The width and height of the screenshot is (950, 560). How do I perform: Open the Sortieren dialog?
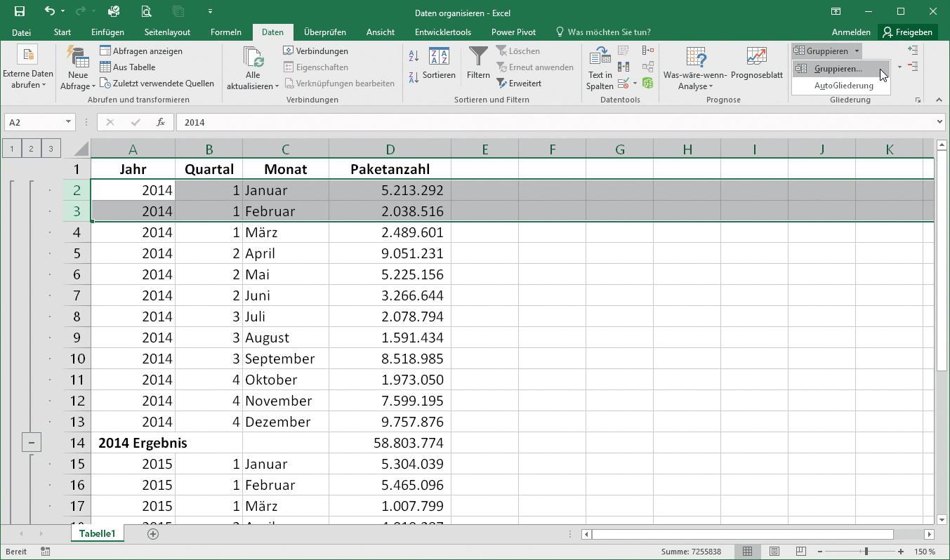(x=439, y=65)
